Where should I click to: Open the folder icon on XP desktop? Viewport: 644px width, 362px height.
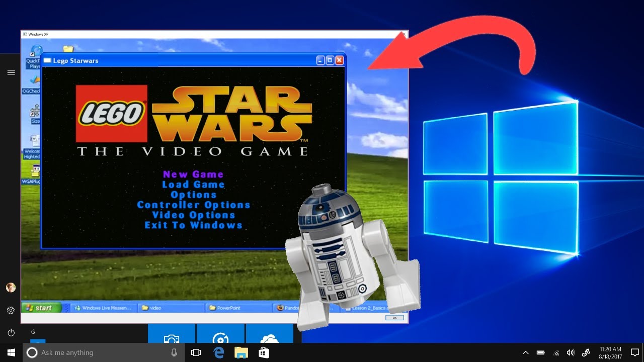(68, 49)
